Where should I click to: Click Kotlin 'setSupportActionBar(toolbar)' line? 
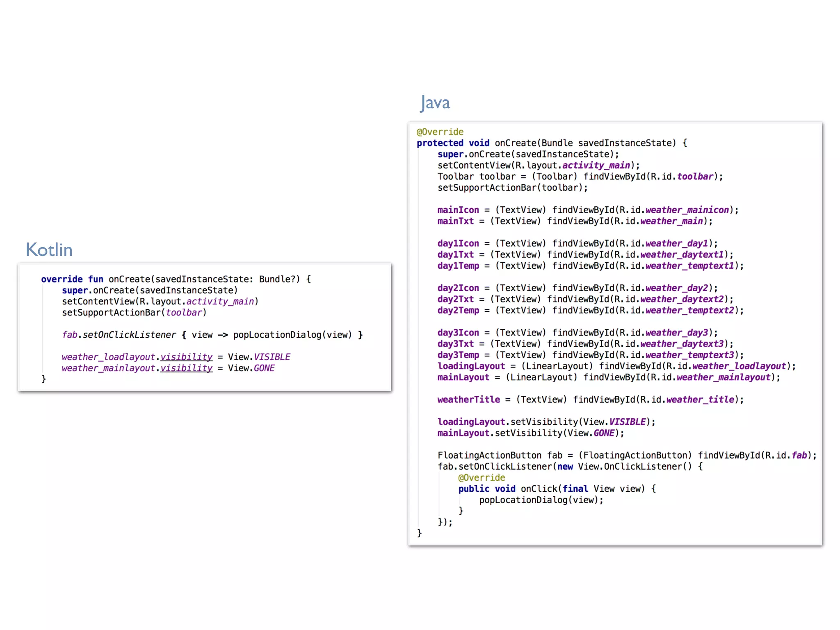pyautogui.click(x=134, y=313)
